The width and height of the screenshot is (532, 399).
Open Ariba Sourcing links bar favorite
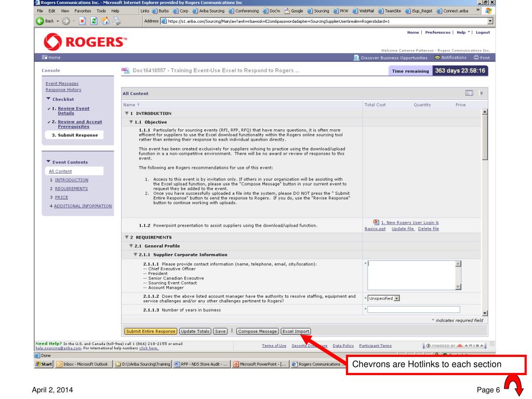click(209, 11)
